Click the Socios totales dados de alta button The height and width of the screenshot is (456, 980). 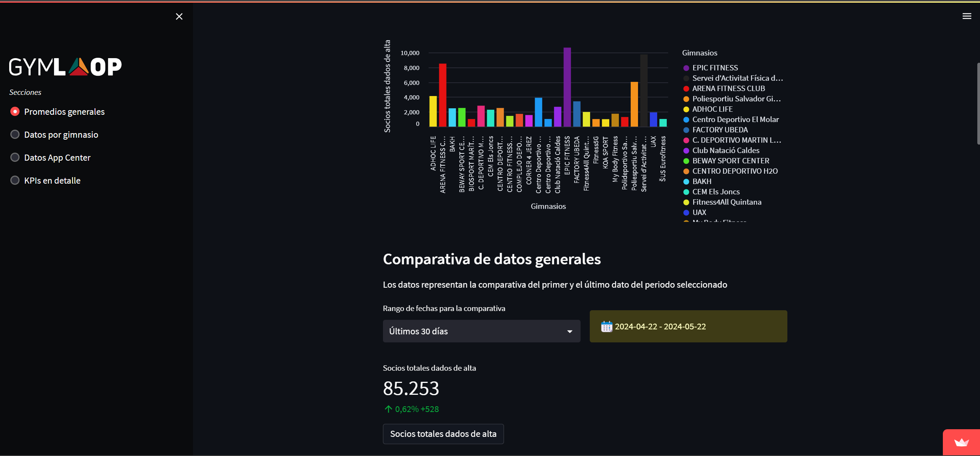point(443,434)
